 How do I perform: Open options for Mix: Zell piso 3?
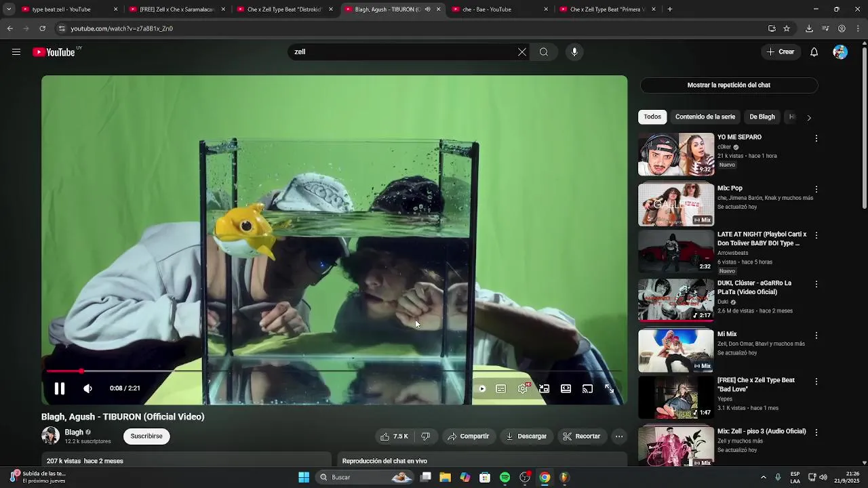tap(816, 432)
